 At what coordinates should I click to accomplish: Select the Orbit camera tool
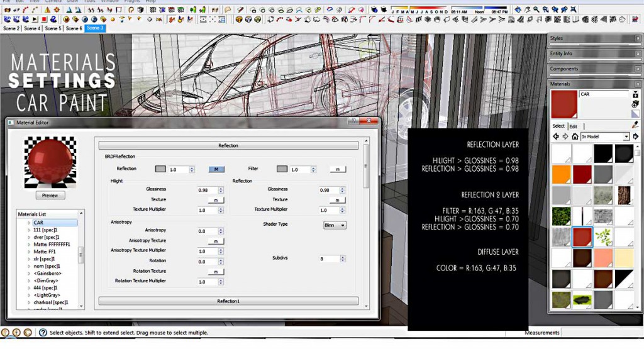point(518,9)
